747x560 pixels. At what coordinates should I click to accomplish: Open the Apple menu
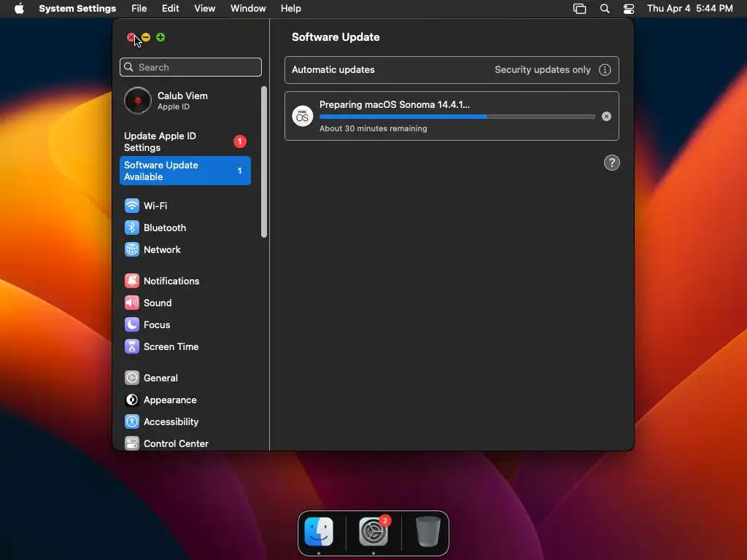pyautogui.click(x=19, y=9)
